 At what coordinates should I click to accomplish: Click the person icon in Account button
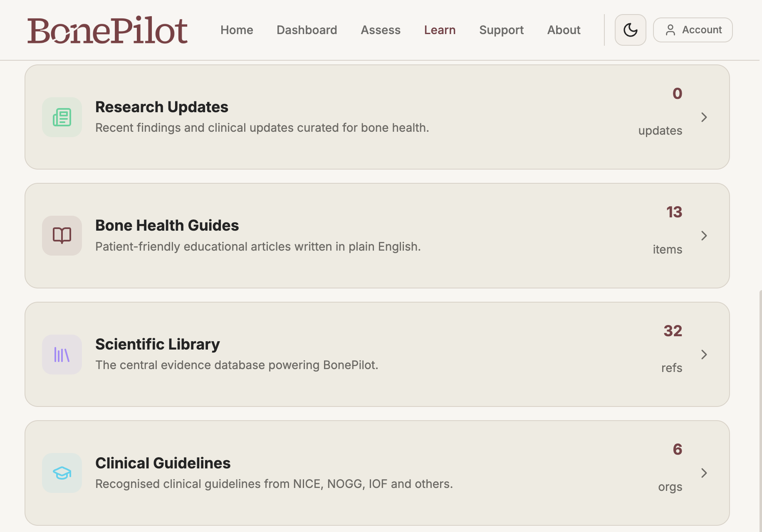(670, 30)
